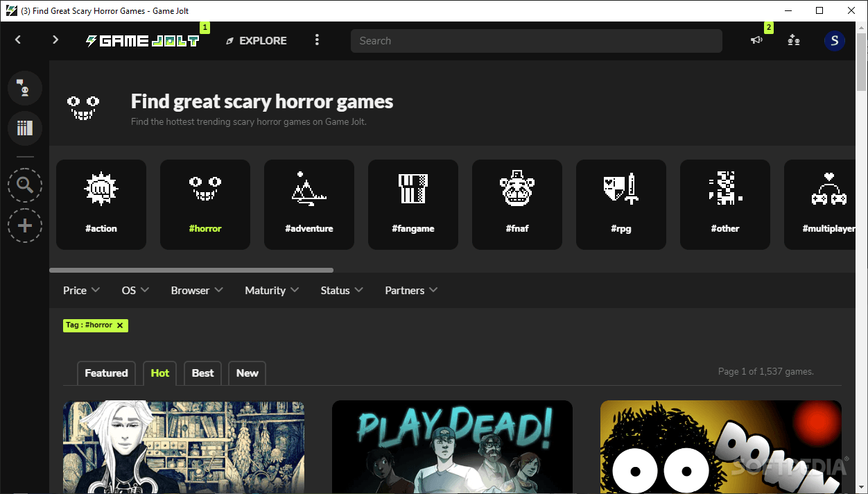Remove the #horror tag filter

coord(119,325)
